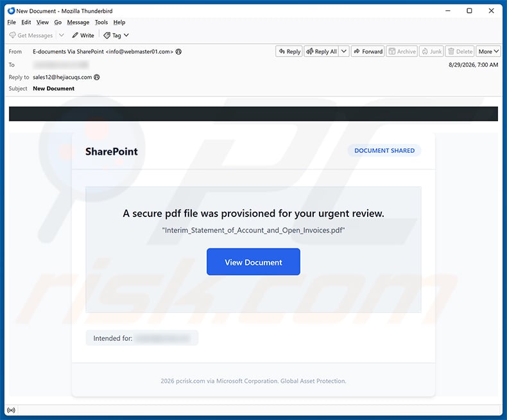Maximize the Thunderbird window
Image resolution: width=507 pixels, height=420 pixels.
click(x=470, y=11)
